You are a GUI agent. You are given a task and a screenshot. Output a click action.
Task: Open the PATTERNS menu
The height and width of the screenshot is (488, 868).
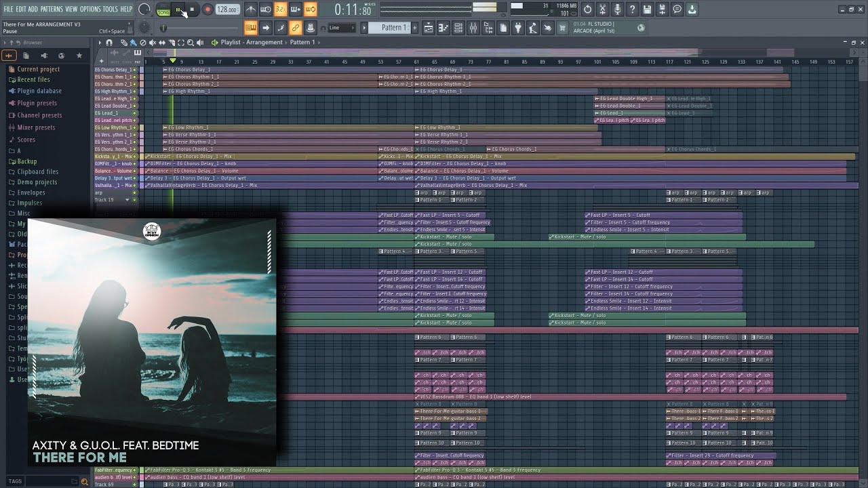click(51, 9)
